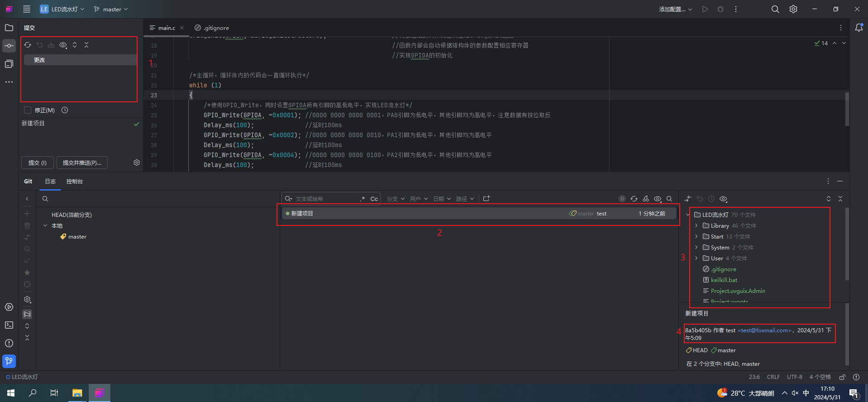Open the Terminal tool window icon
This screenshot has height=402, width=868.
point(9,325)
